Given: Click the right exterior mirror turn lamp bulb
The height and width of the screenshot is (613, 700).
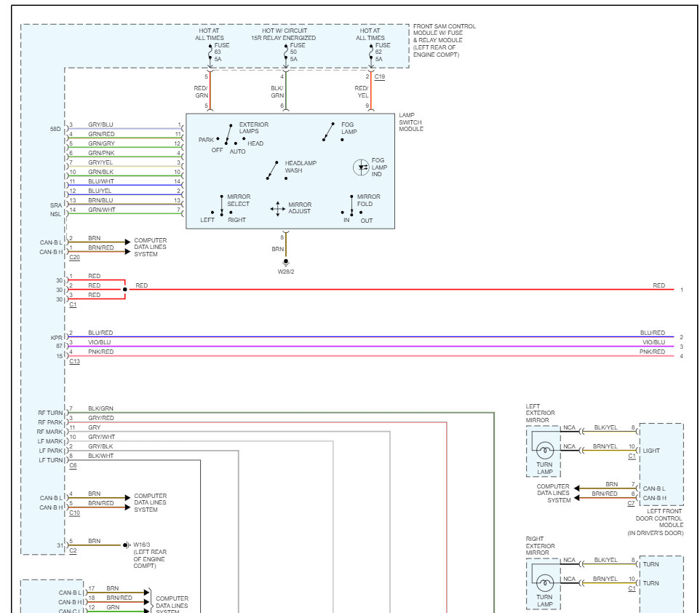Looking at the screenshot, I should tap(544, 582).
